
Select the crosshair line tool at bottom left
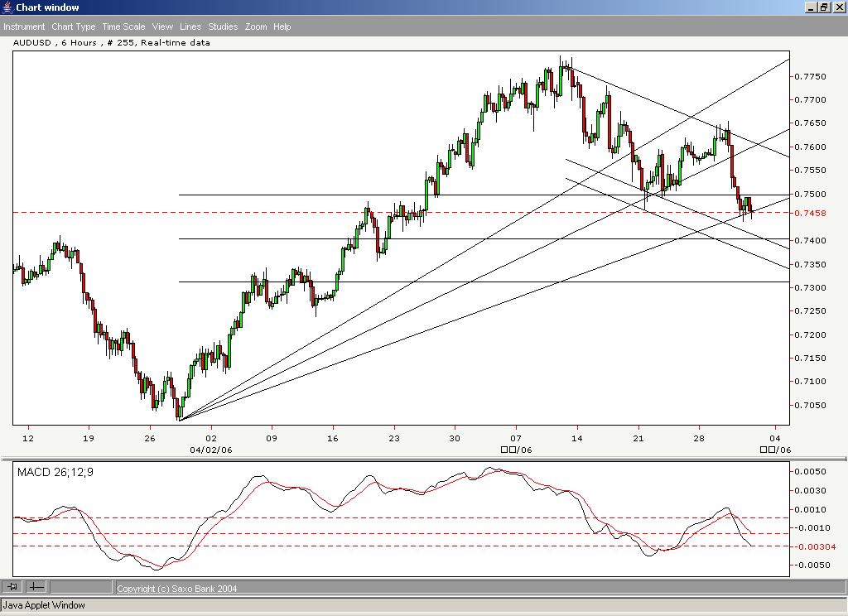[35, 587]
